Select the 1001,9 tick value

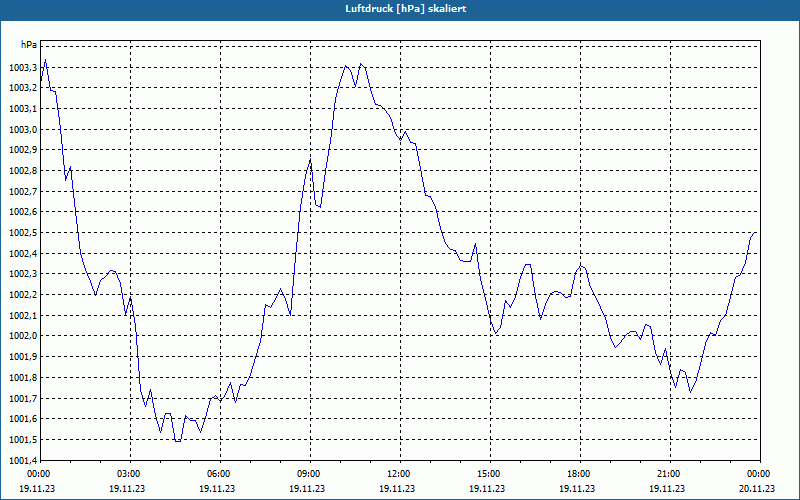point(23,357)
